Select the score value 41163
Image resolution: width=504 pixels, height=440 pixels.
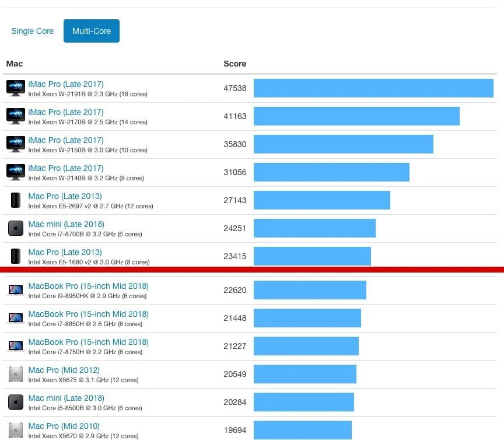(235, 116)
